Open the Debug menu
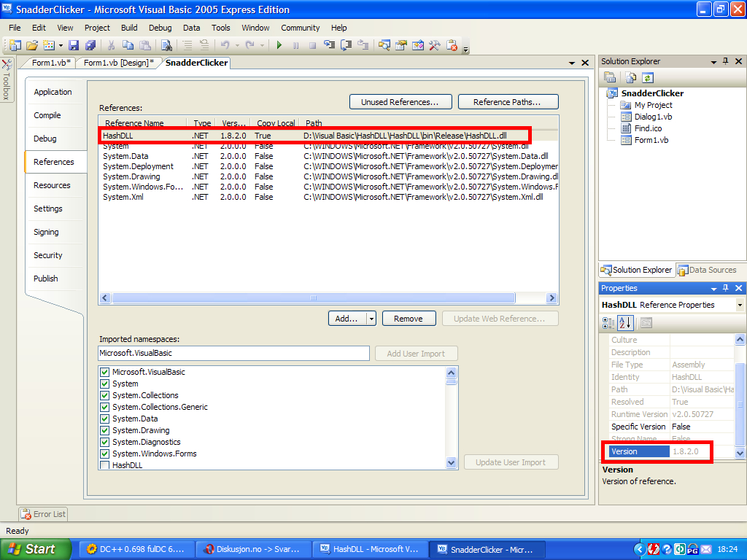Viewport: 747px width, 560px height. pos(160,28)
